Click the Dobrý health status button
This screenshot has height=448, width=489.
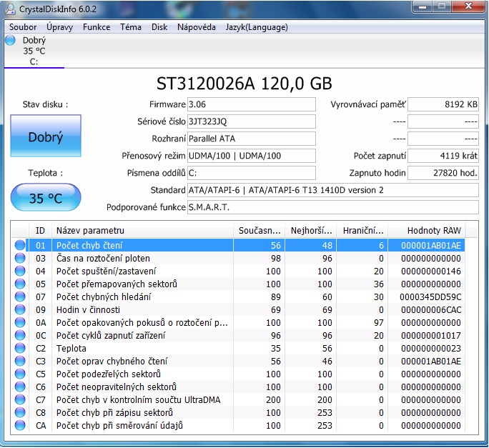pyautogui.click(x=46, y=136)
